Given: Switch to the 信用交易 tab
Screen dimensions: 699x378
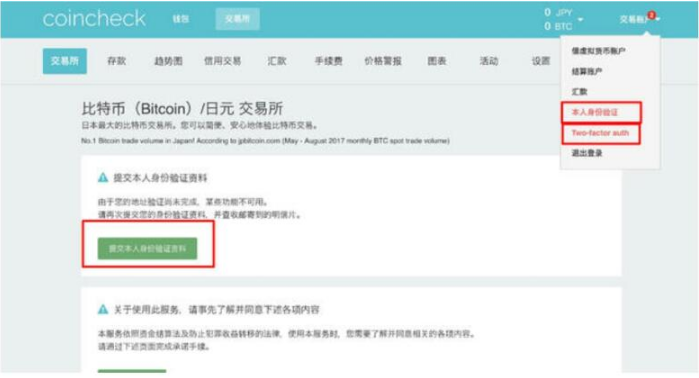Looking at the screenshot, I should [222, 61].
